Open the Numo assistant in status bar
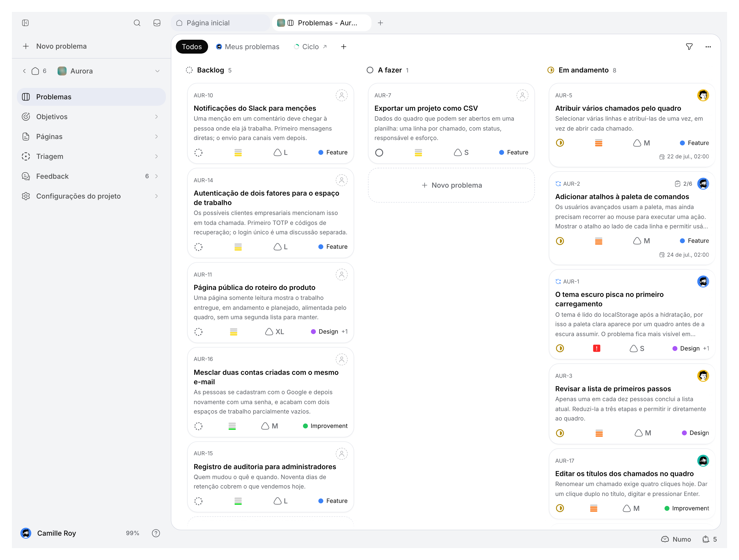739x560 pixels. coord(676,539)
